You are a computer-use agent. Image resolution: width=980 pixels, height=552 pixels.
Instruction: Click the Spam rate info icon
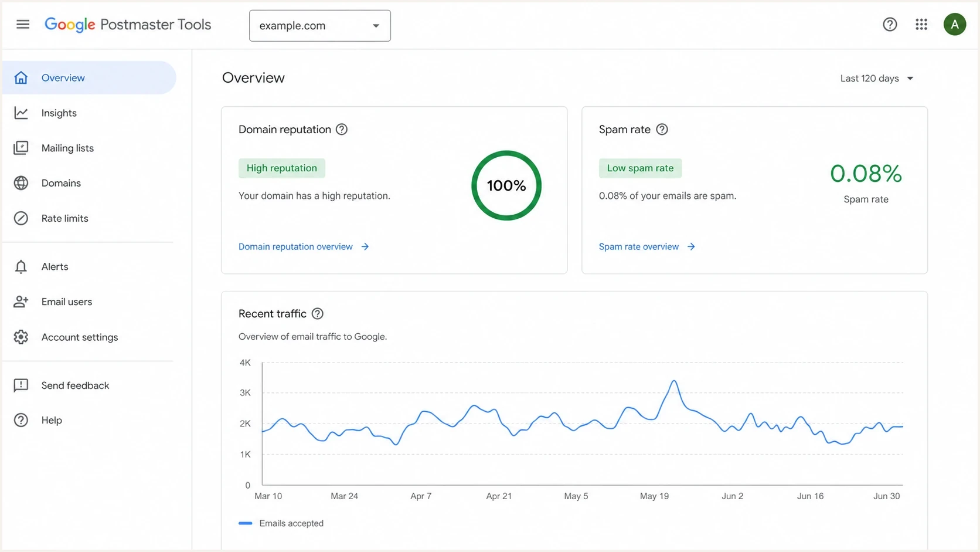pyautogui.click(x=662, y=129)
